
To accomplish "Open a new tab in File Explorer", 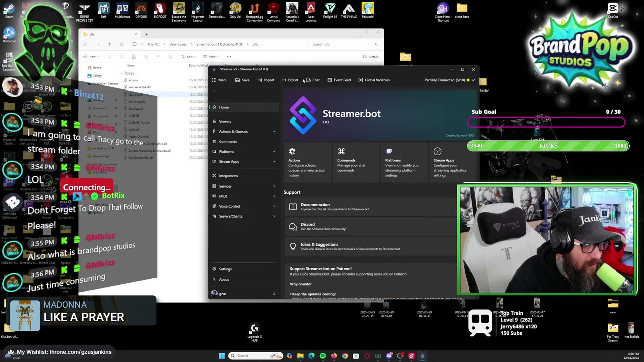I will pos(146,34).
